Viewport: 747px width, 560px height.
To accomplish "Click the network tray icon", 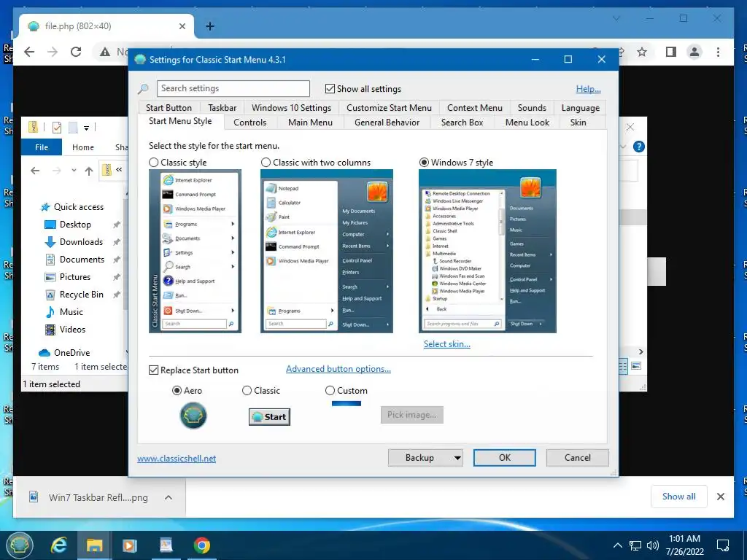I will pyautogui.click(x=635, y=545).
